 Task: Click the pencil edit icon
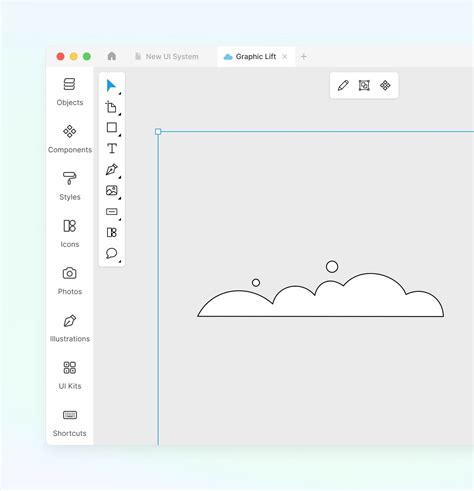point(343,85)
